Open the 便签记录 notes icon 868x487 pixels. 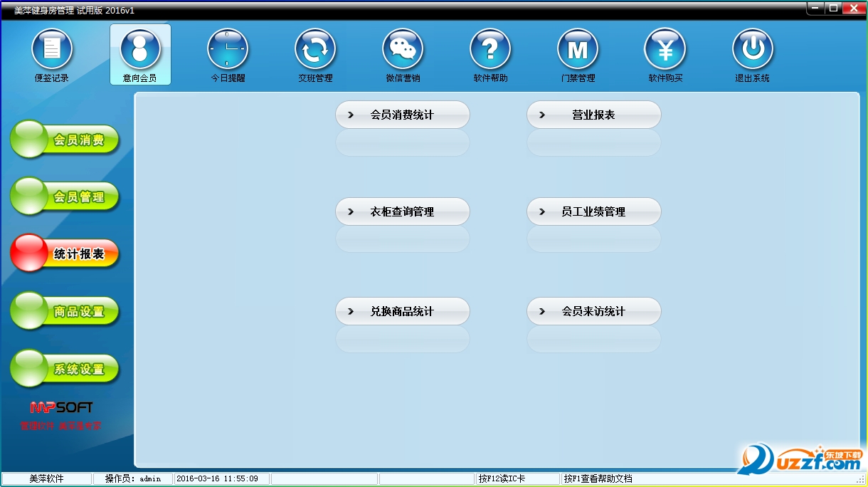(x=52, y=50)
